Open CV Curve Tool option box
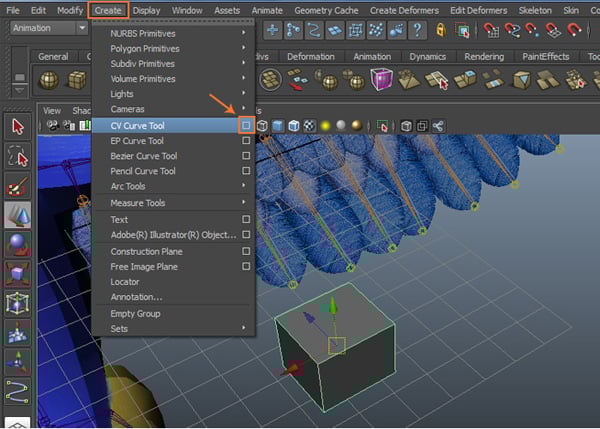The width and height of the screenshot is (600, 429). click(x=246, y=125)
